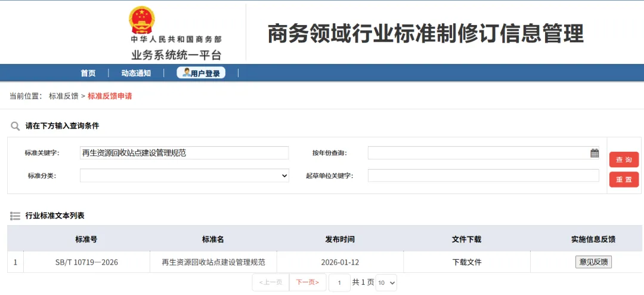Click the 按年份查询 date field
Screen dimensions: 644x295
(477, 153)
